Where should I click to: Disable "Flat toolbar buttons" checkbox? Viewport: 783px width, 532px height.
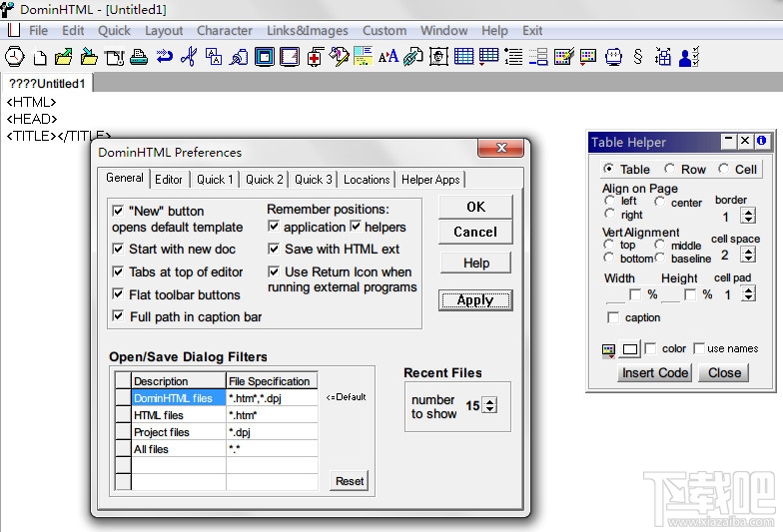click(x=119, y=295)
